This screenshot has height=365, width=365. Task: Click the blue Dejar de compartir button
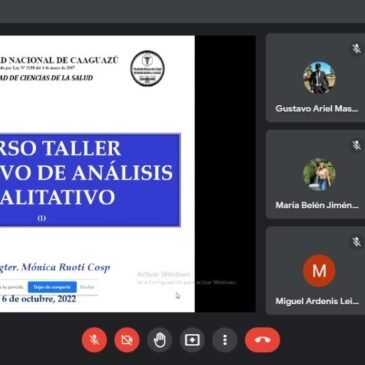52,287
